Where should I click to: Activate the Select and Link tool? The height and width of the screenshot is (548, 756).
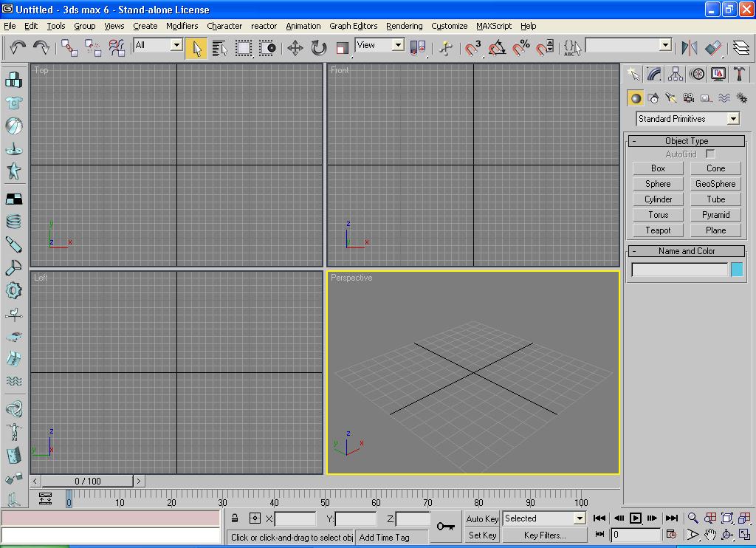69,48
